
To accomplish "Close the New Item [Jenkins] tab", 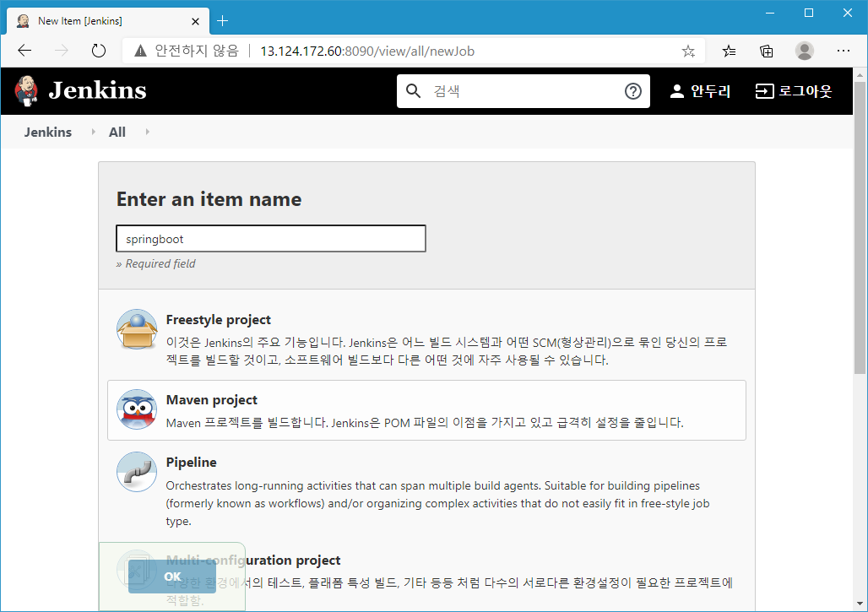I will point(195,21).
